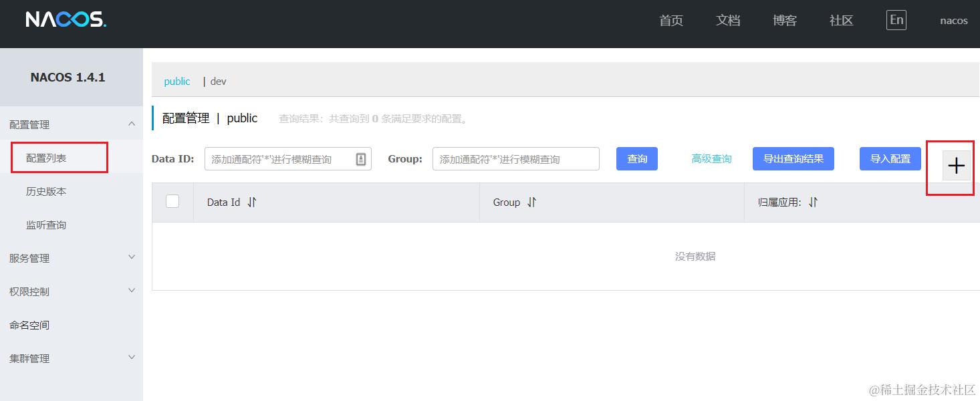Open 博客 in top navigation

coord(785,21)
